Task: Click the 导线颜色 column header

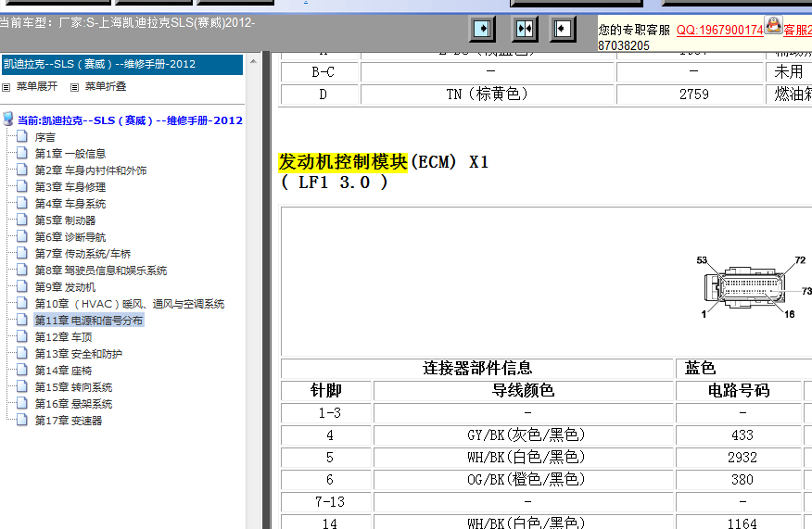Action: click(x=523, y=390)
